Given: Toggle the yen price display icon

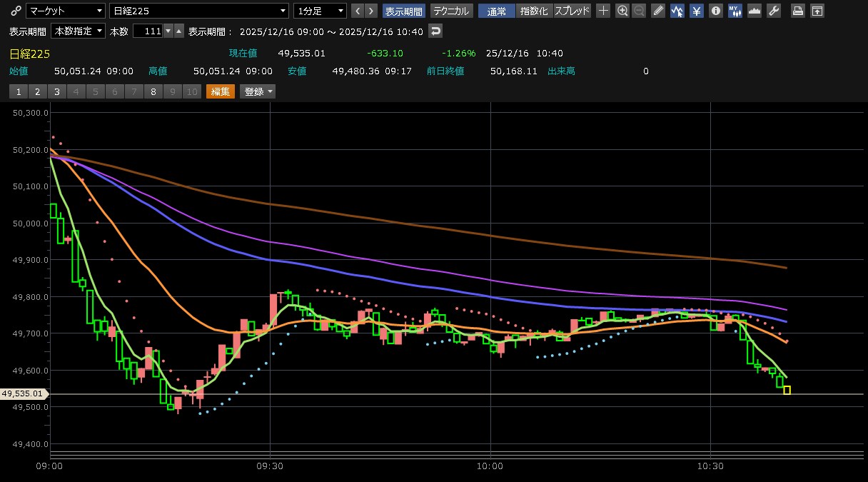Looking at the screenshot, I should point(697,11).
